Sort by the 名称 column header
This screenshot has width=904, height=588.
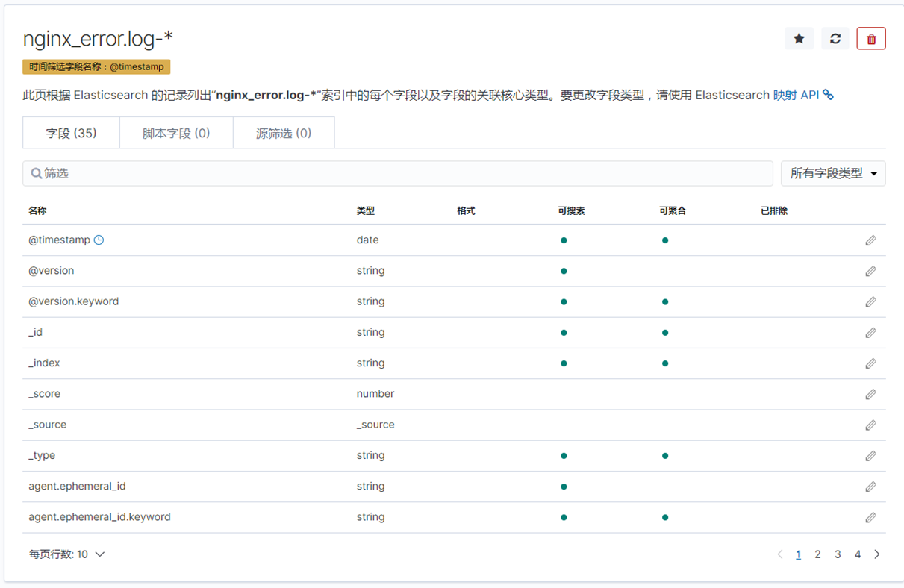(x=37, y=211)
